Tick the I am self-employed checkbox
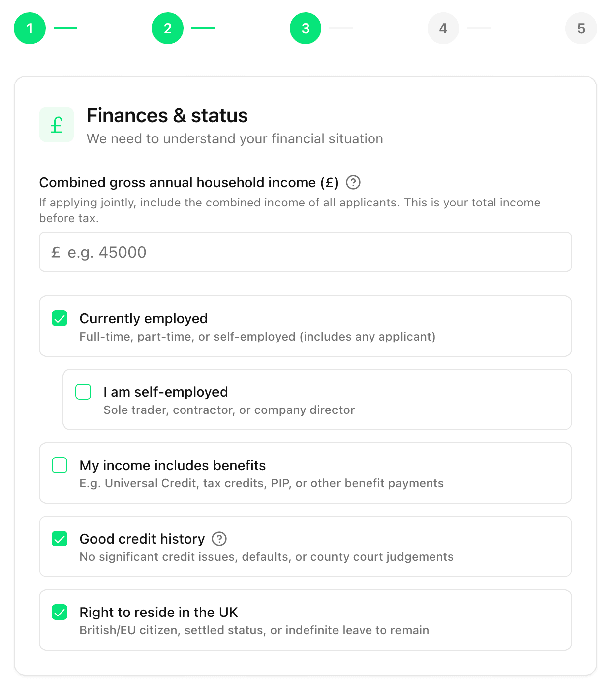Image resolution: width=616 pixels, height=683 pixels. (83, 392)
